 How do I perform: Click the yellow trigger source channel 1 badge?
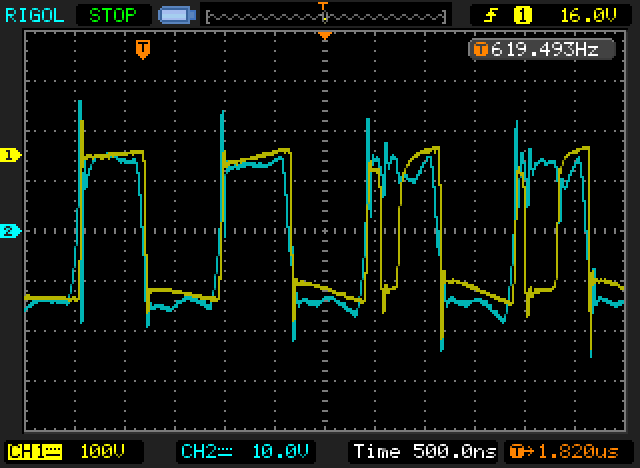(x=521, y=15)
